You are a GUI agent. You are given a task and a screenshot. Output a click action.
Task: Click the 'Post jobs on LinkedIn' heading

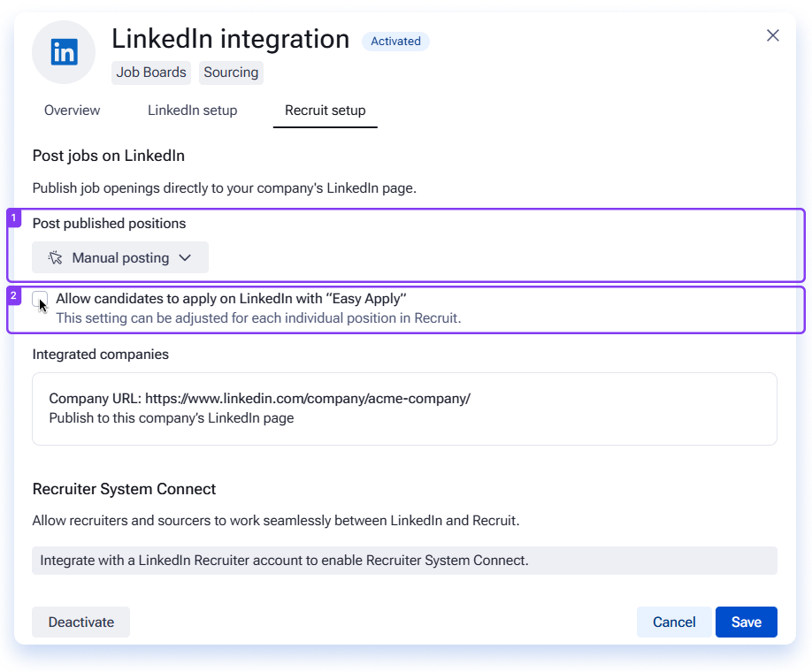coord(108,156)
